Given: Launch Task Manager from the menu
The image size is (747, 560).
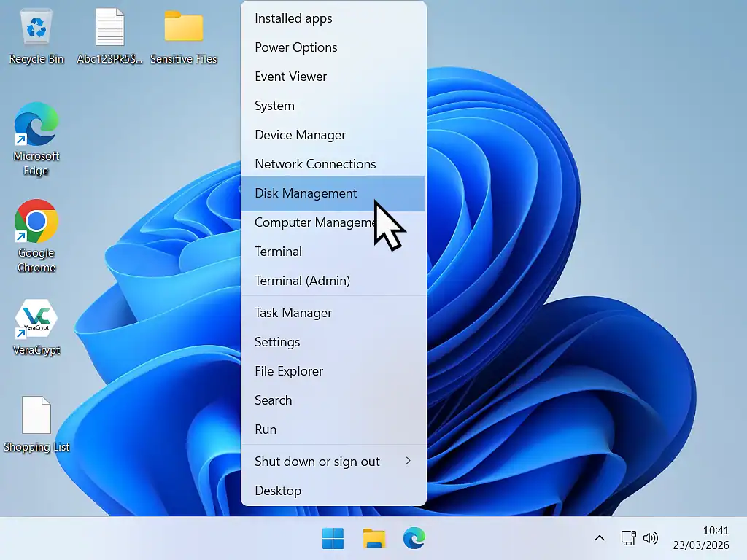Looking at the screenshot, I should pyautogui.click(x=293, y=313).
